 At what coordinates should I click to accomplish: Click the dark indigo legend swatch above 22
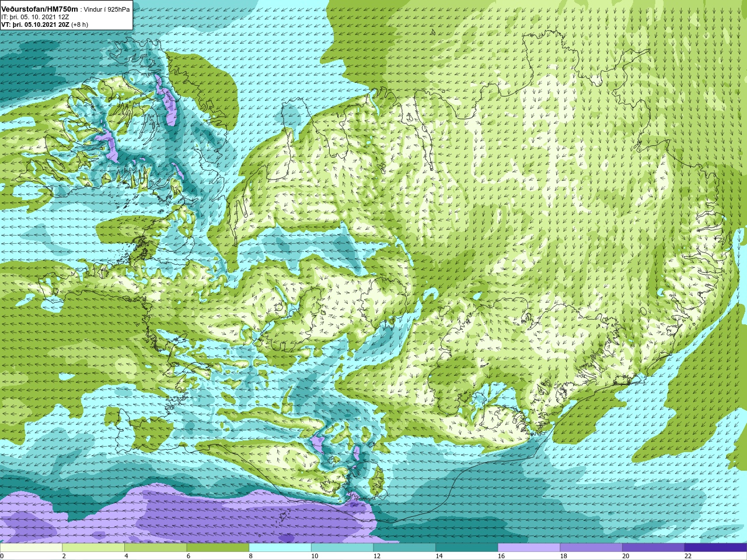tap(716, 548)
